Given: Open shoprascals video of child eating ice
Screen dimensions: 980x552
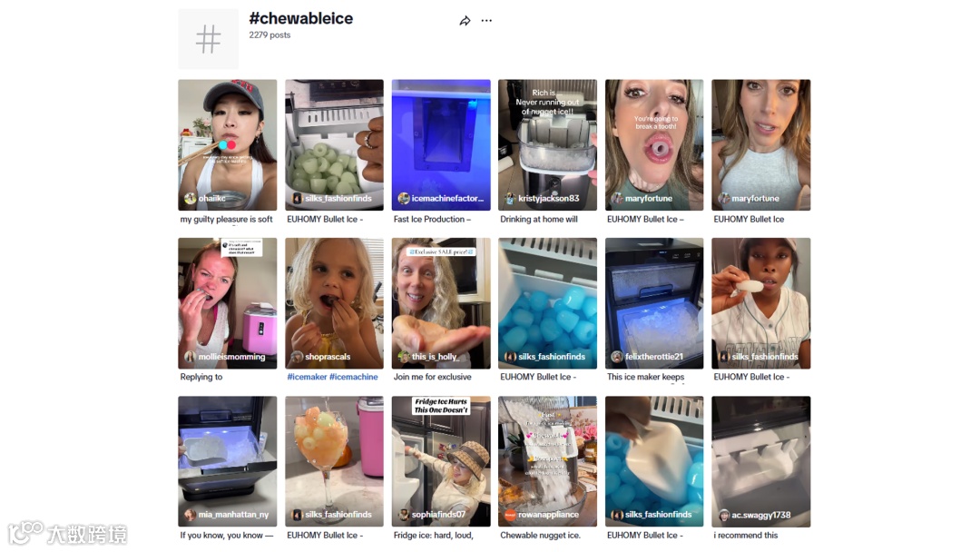Looking at the screenshot, I should tap(334, 303).
